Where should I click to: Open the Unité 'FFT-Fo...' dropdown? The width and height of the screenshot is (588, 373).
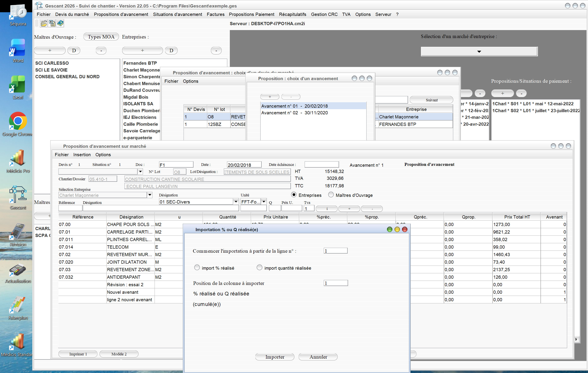coord(264,202)
